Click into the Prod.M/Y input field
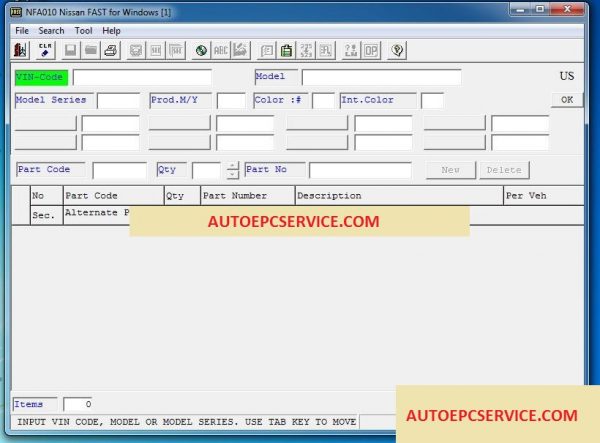The width and height of the screenshot is (600, 443). [231, 101]
